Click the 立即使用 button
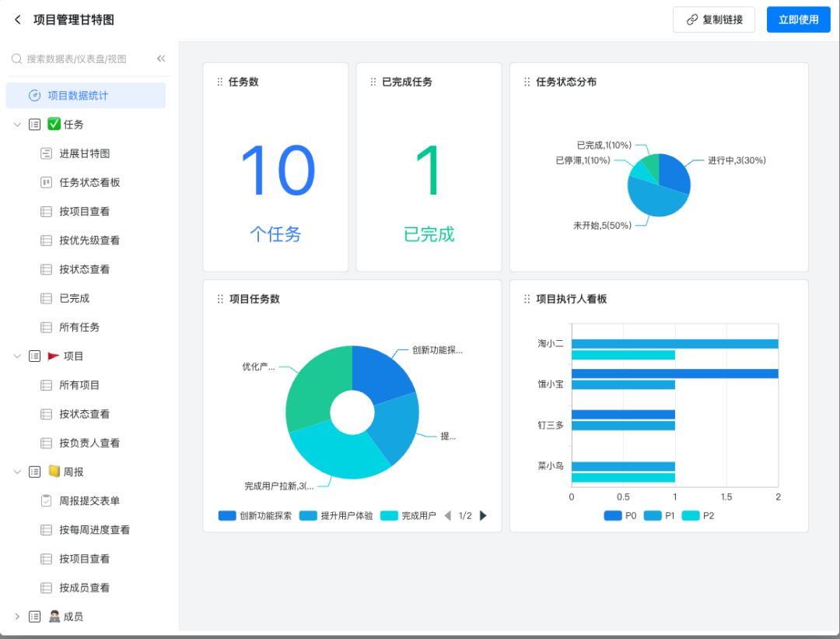Viewport: 840px width, 639px height. [x=798, y=19]
